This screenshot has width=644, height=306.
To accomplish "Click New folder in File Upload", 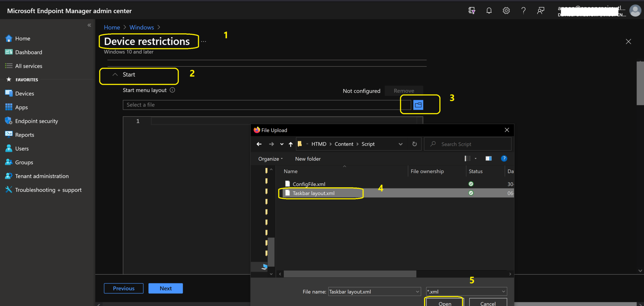I will [x=308, y=159].
